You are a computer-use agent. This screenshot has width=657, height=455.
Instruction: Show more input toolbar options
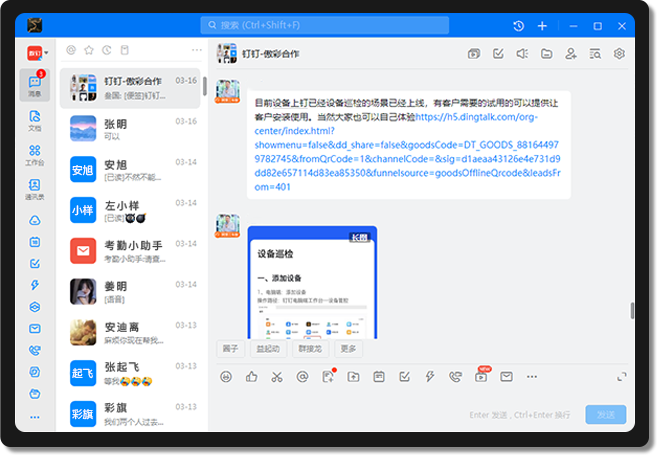[532, 377]
